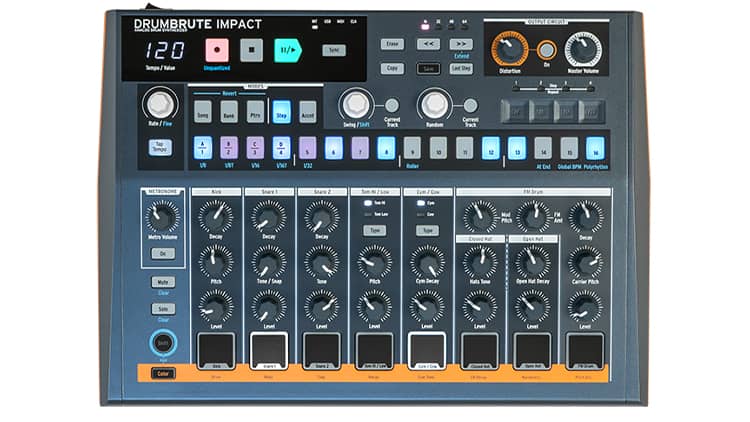Image resolution: width=750 pixels, height=422 pixels.
Task: Push the Mute button
Action: pyautogui.click(x=163, y=282)
